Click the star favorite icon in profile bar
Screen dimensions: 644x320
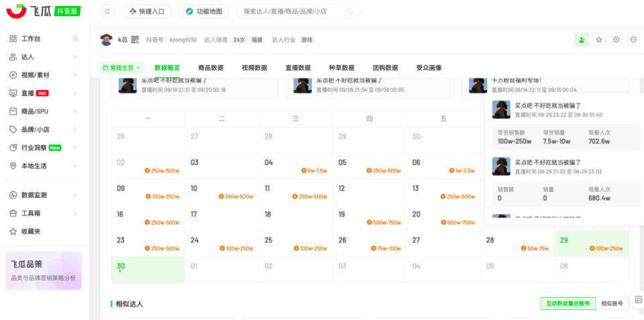click(599, 40)
